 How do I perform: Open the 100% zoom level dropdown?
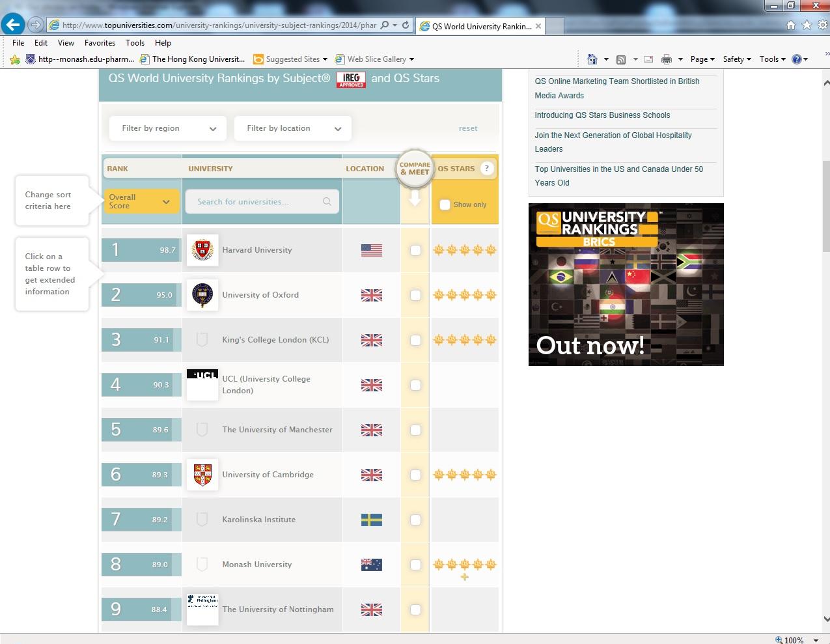816,640
